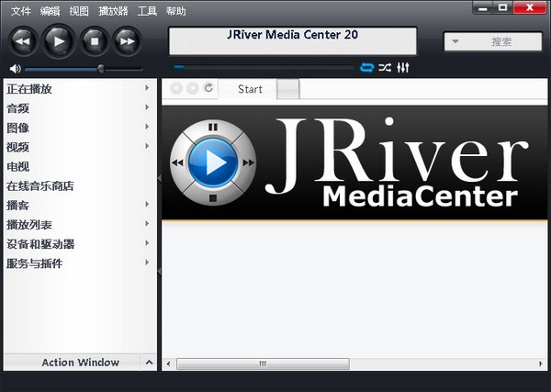Click the big blue play button in the logo
The width and height of the screenshot is (551, 392).
pyautogui.click(x=213, y=162)
